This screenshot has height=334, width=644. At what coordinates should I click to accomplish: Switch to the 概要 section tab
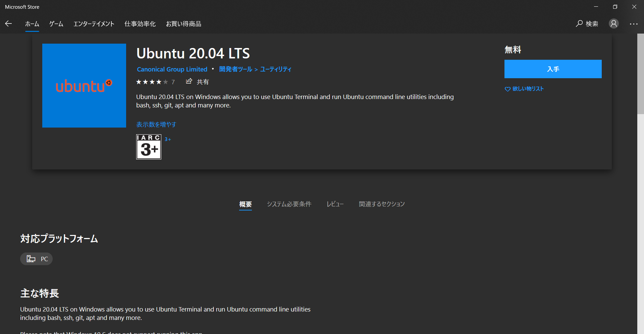coord(246,204)
